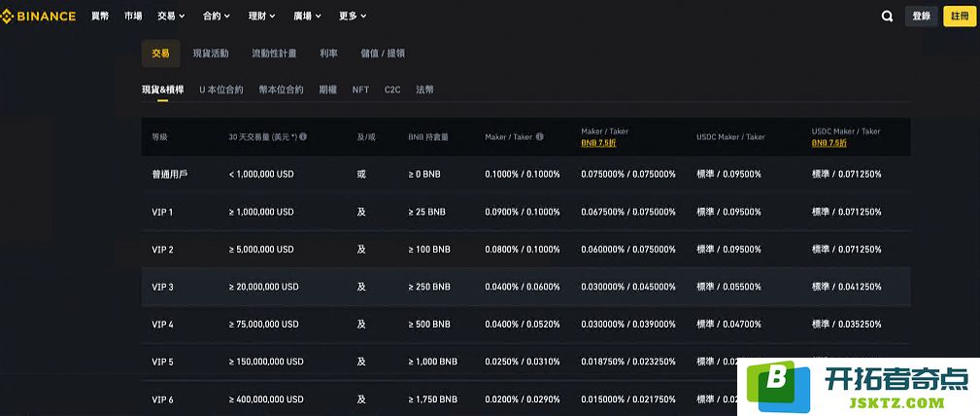
Task: Click info icon beside Maker / Taker header
Action: click(539, 136)
